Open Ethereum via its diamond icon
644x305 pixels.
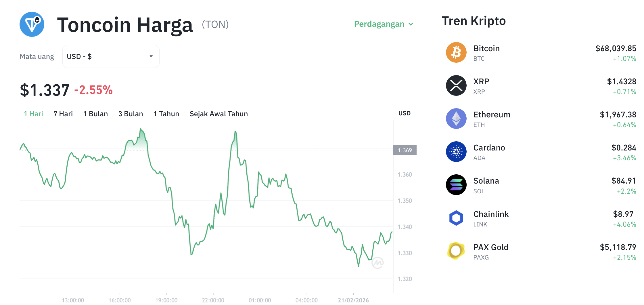[x=456, y=118]
